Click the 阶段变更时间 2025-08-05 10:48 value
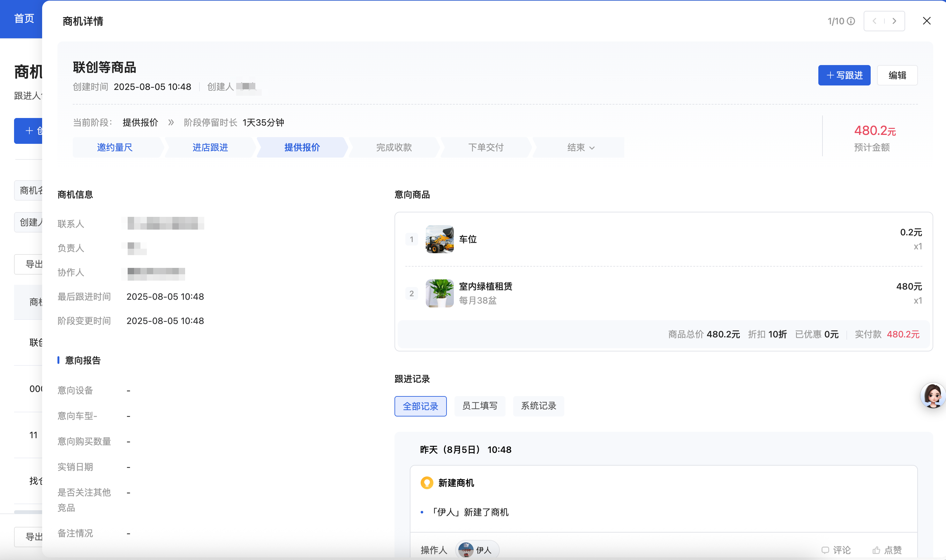Screen dimensions: 946x560 tap(165, 321)
